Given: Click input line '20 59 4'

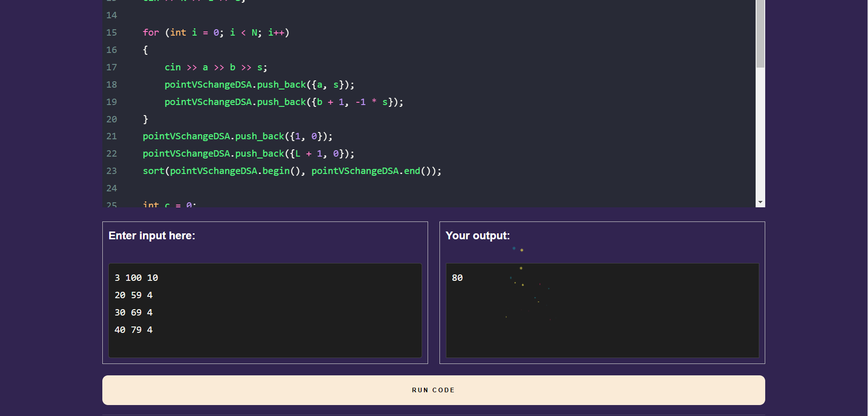Looking at the screenshot, I should (x=133, y=295).
